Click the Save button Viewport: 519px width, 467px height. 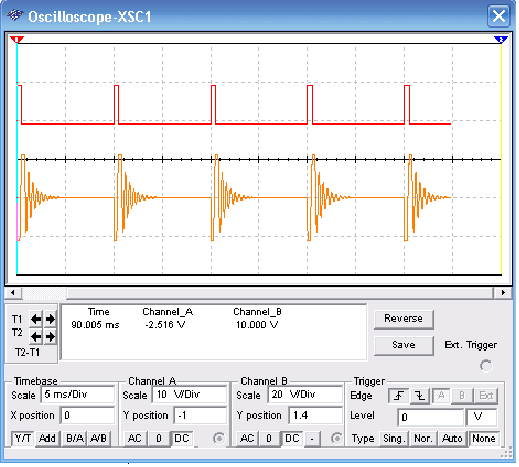click(403, 345)
